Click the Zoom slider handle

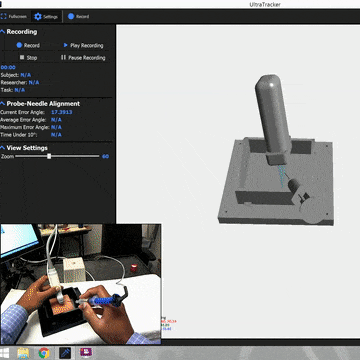point(49,156)
